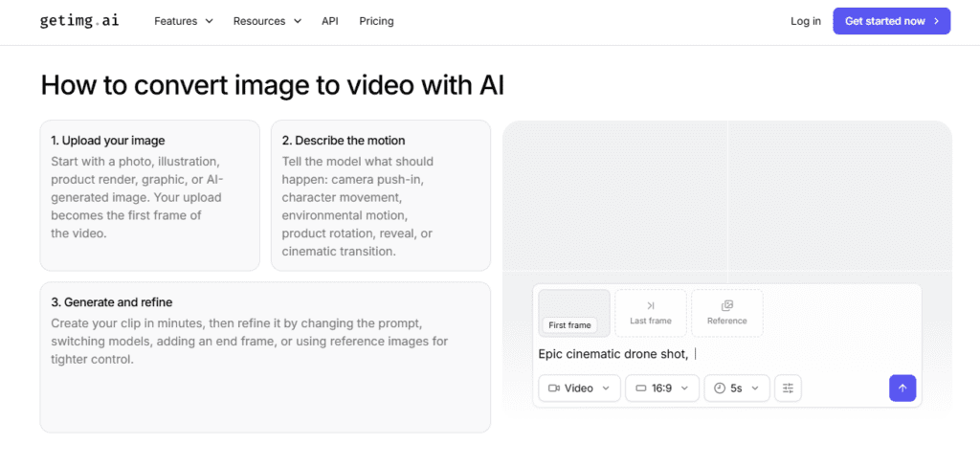Select the First frame upload slot
This screenshot has height=466, width=980.
[574, 313]
